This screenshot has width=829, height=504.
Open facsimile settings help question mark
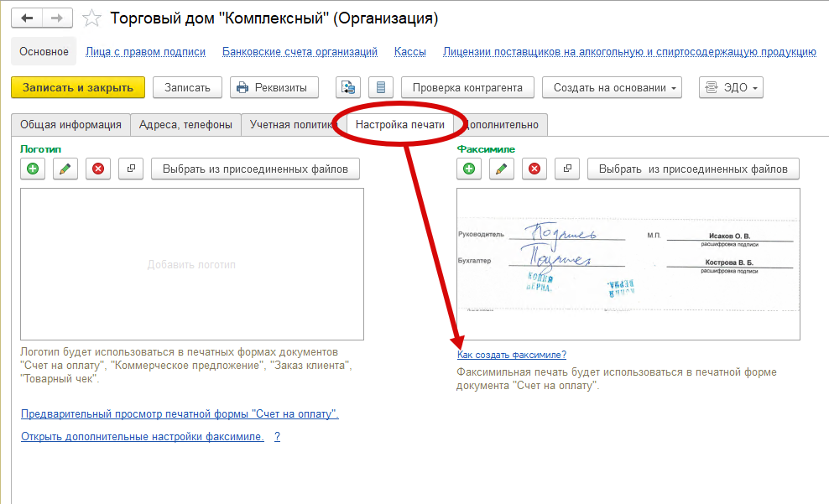(x=277, y=436)
